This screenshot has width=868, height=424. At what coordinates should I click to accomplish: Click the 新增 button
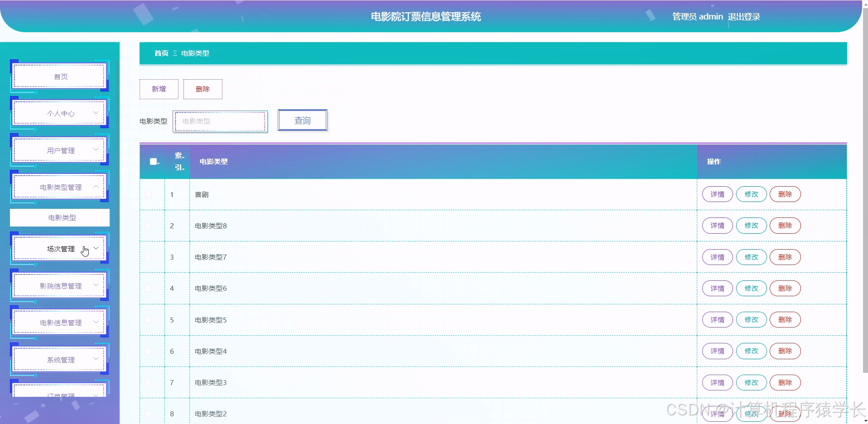pos(159,89)
